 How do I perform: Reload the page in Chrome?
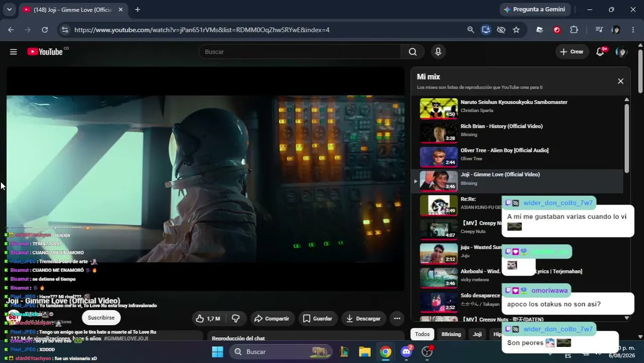(45, 30)
